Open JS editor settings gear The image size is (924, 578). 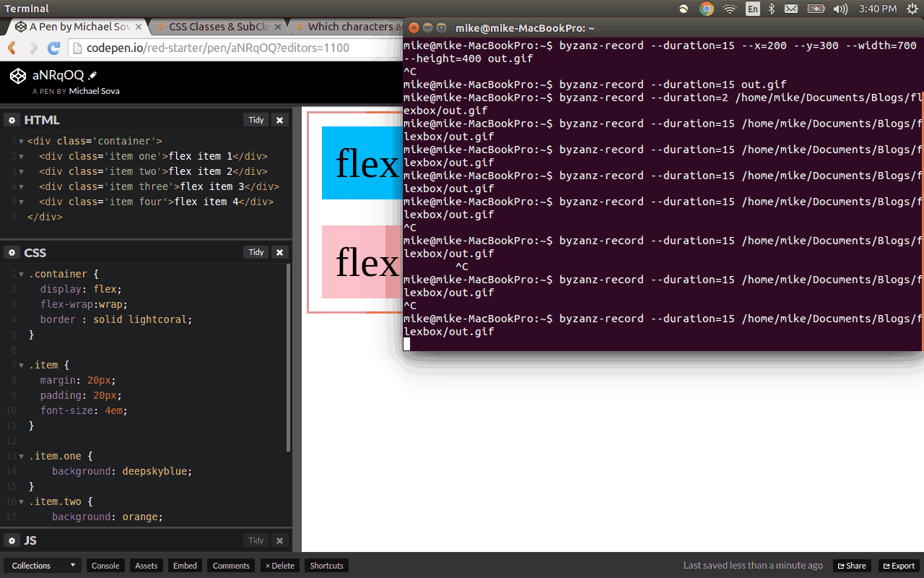(12, 540)
